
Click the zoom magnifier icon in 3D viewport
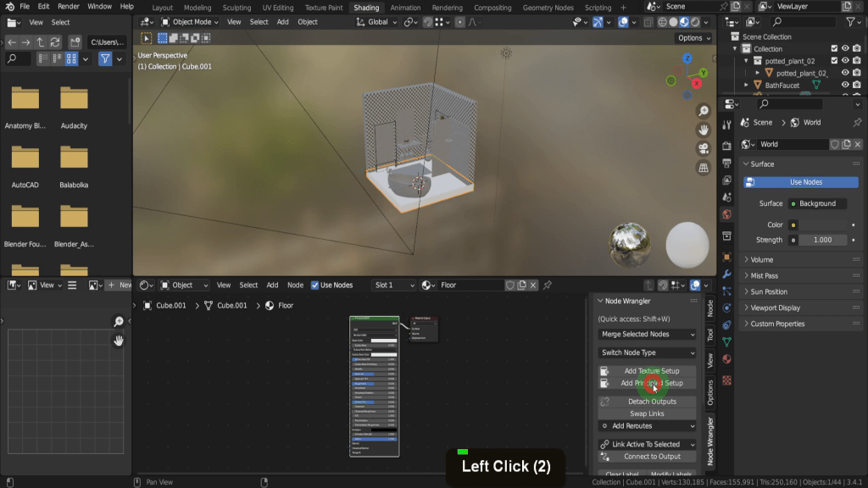click(704, 111)
